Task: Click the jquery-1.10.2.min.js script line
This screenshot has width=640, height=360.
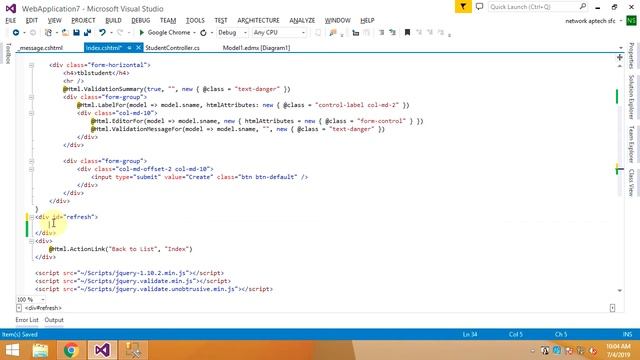Action: [x=129, y=273]
